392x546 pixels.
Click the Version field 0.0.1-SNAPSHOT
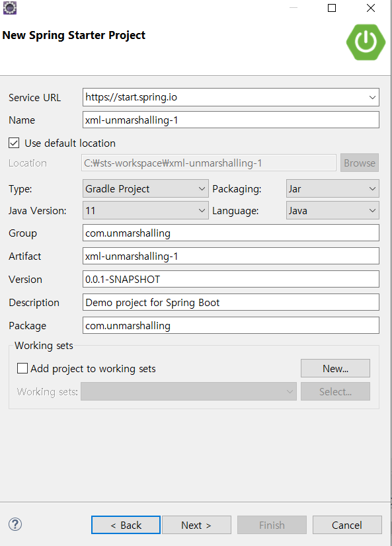(x=231, y=279)
